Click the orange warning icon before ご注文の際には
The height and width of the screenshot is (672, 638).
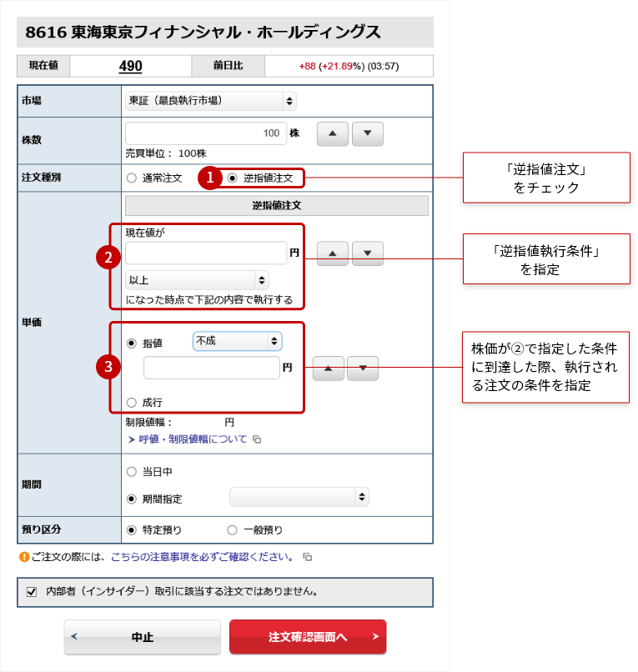24,557
